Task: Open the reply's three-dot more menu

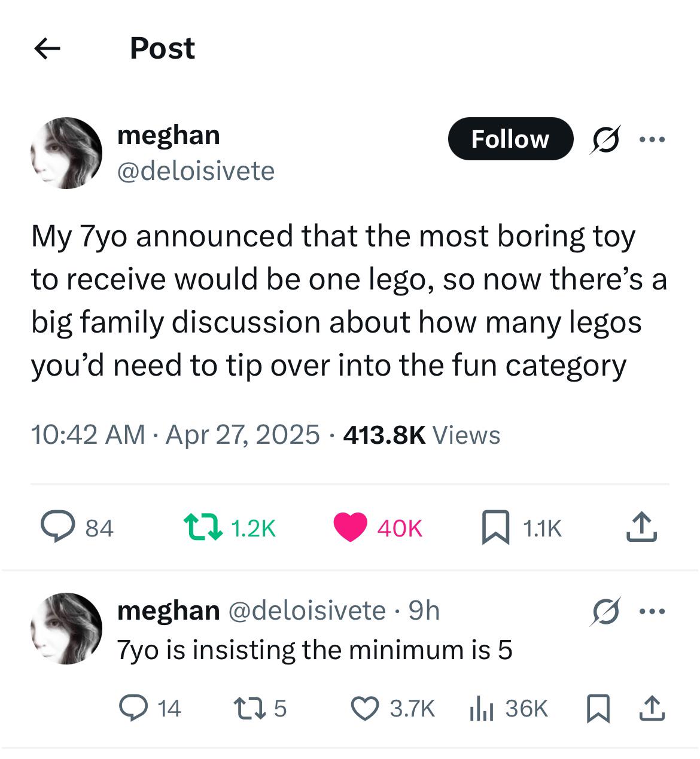Action: pos(652,611)
